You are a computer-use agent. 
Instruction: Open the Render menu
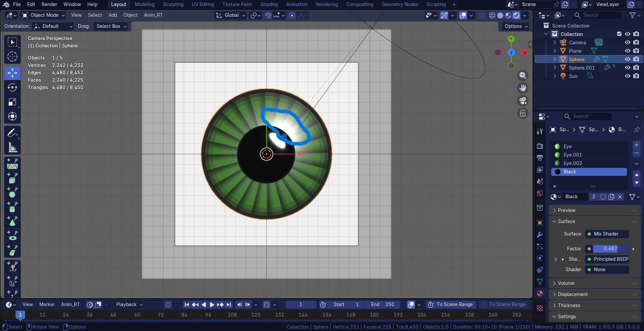click(x=49, y=4)
